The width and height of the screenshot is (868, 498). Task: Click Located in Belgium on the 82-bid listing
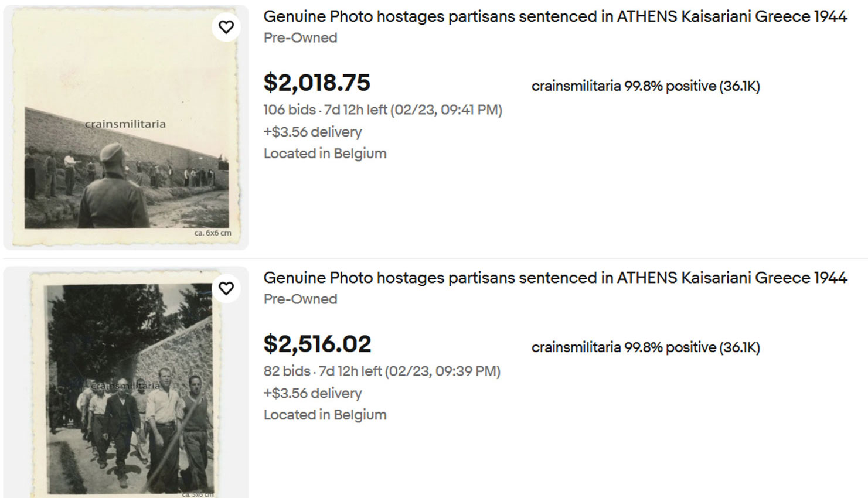[325, 415]
